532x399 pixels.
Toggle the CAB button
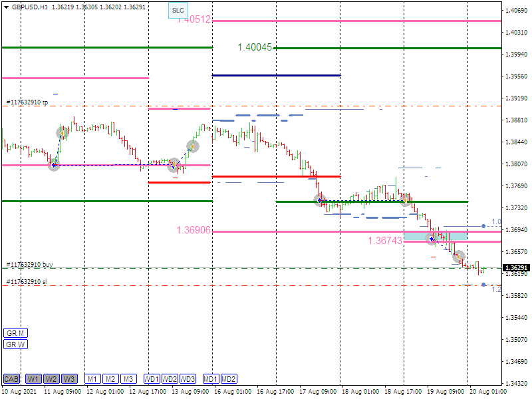(11, 379)
